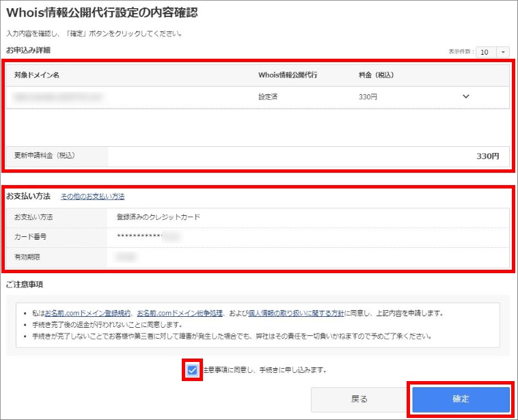
Task: Click the 対象ドメイン名 column header
Action: pos(37,74)
